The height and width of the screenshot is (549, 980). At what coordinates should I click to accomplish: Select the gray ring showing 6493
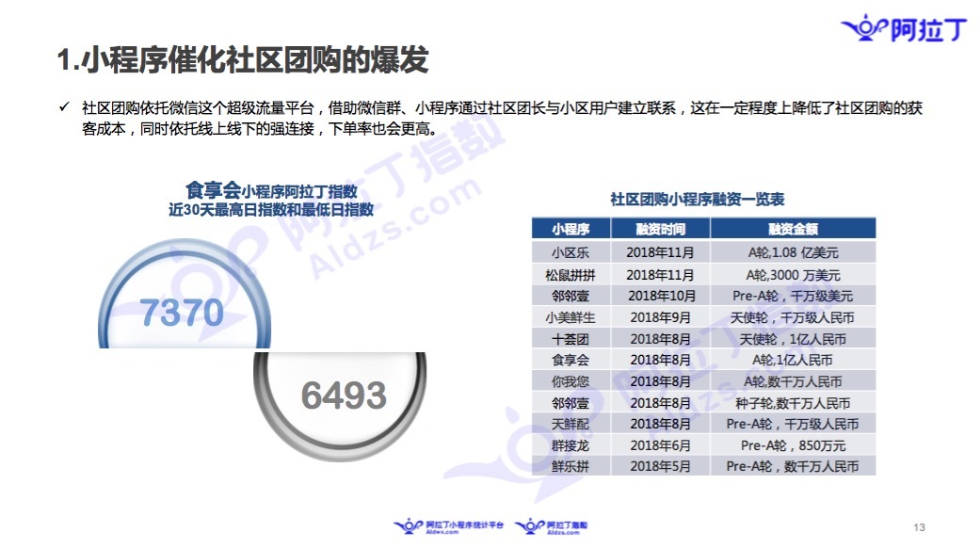coord(340,406)
